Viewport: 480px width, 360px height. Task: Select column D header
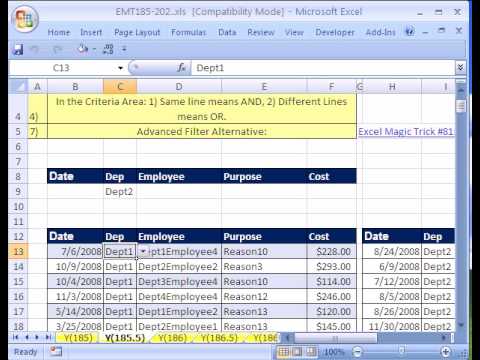pyautogui.click(x=179, y=87)
